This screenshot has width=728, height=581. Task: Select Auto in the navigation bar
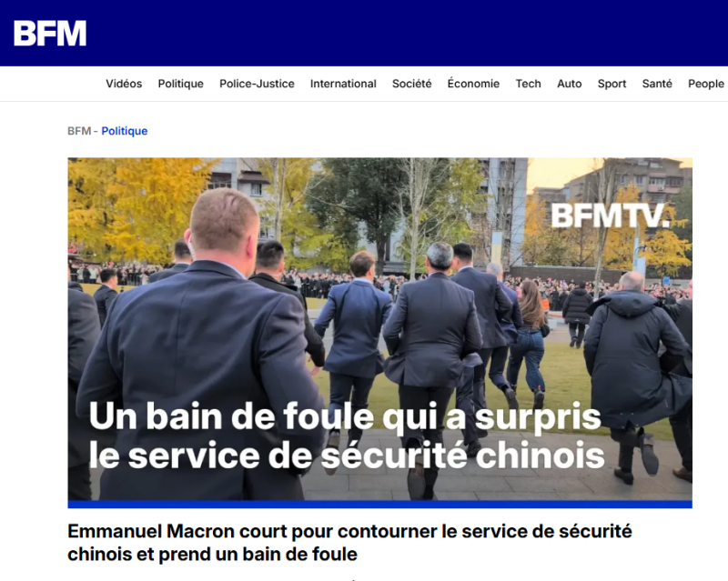[x=570, y=84]
